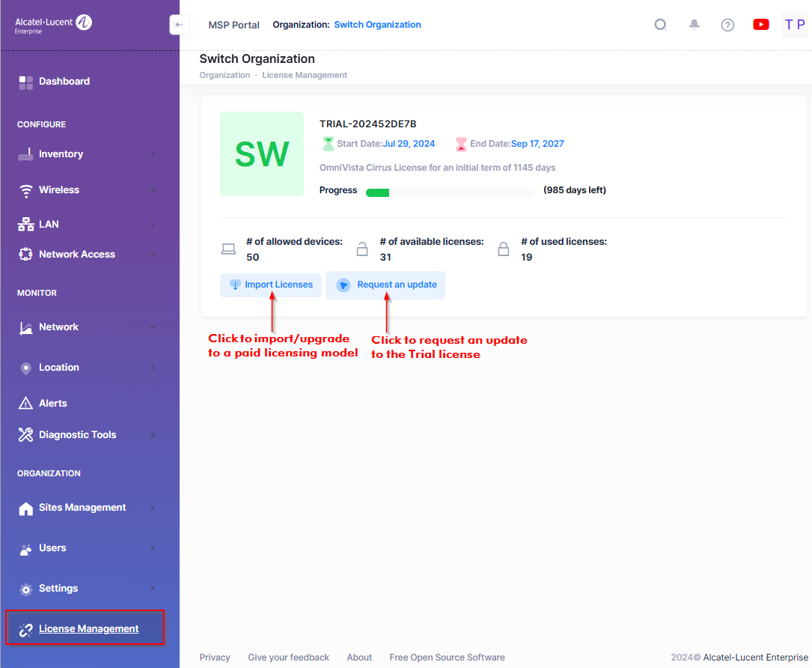
Task: Click the Alerts triangle icon
Action: pos(25,404)
